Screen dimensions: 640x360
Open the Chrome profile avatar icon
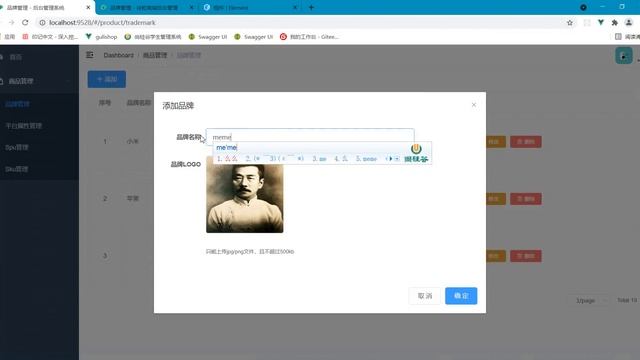[x=629, y=23]
